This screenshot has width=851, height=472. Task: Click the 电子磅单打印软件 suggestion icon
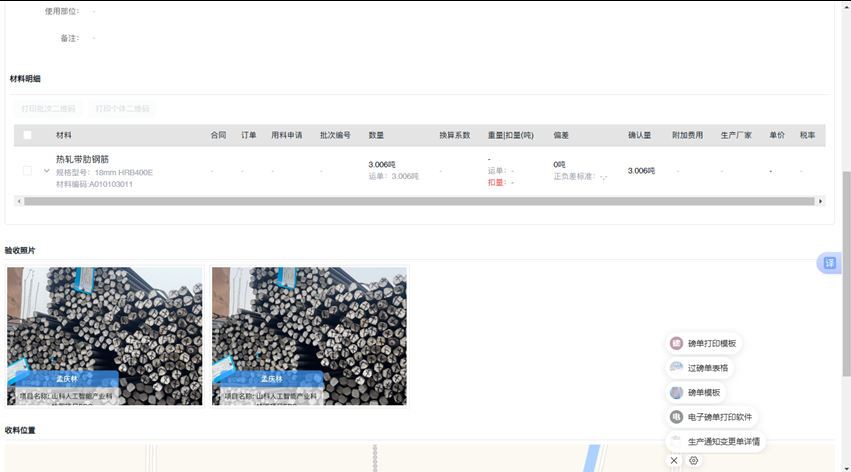(677, 417)
